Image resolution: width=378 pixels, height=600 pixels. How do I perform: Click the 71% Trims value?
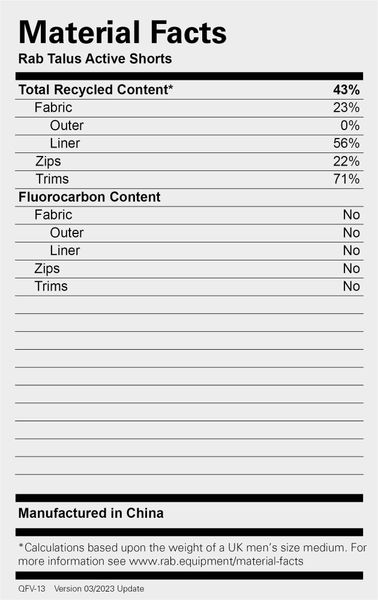tap(346, 179)
